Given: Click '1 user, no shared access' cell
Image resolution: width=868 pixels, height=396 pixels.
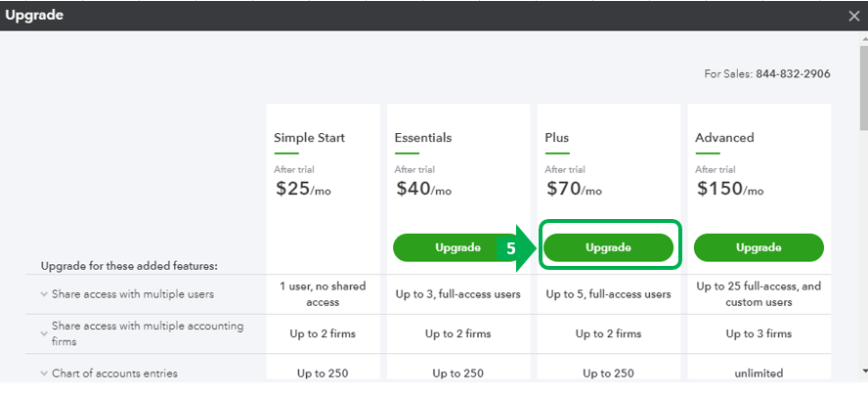Looking at the screenshot, I should (x=323, y=294).
